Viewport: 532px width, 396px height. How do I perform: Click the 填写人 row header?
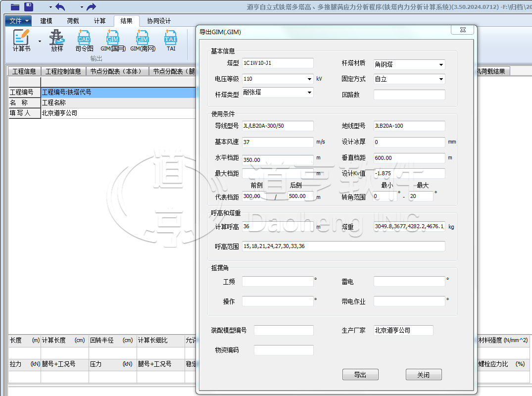pos(24,113)
